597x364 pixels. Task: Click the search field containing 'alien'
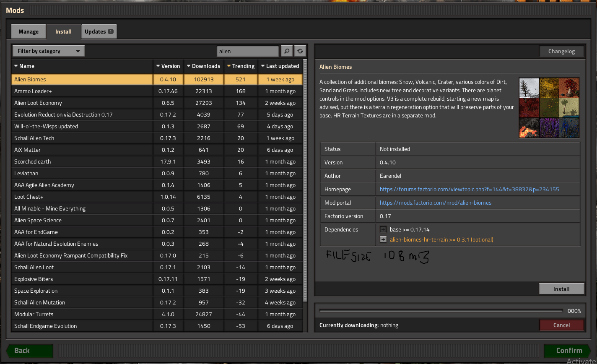point(247,51)
